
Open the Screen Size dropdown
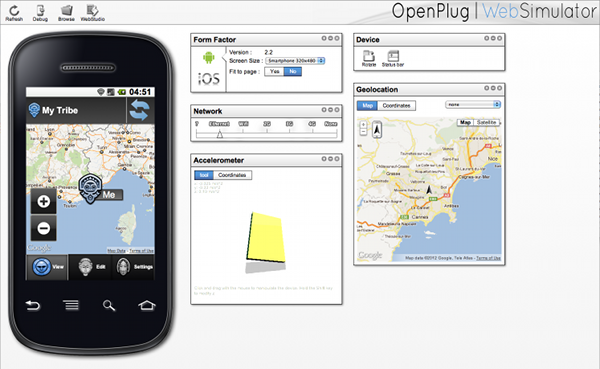295,60
